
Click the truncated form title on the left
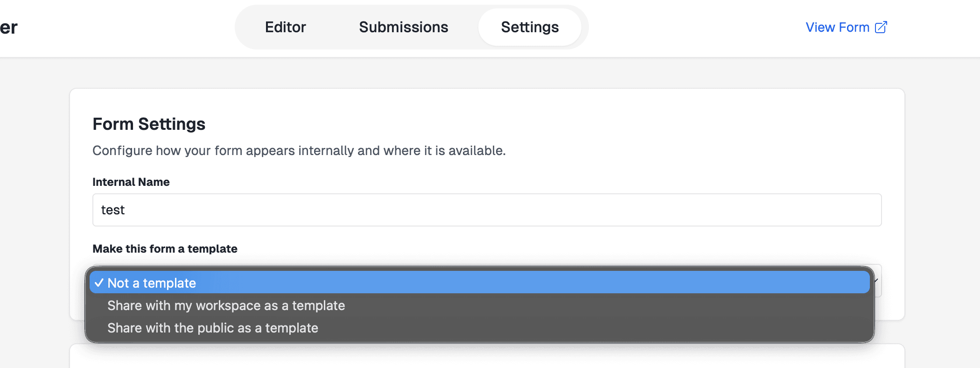click(x=9, y=27)
